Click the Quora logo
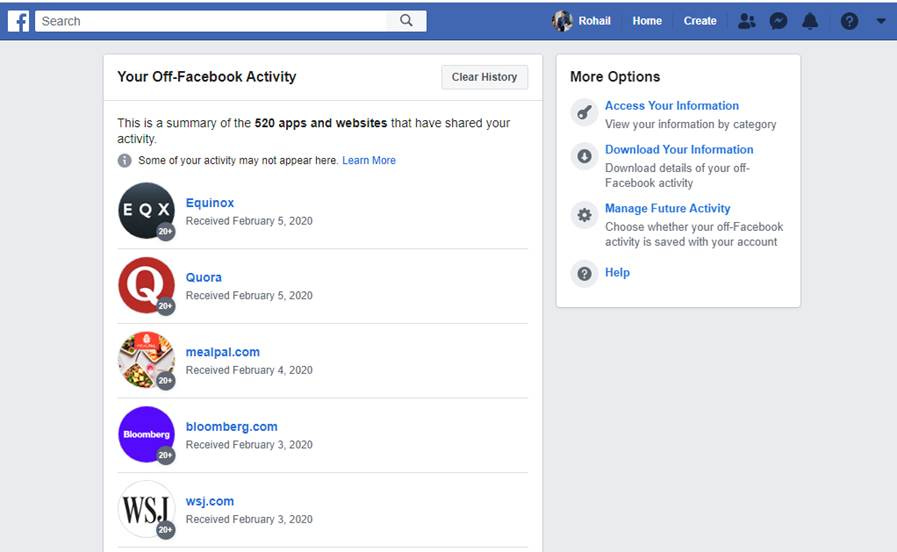This screenshot has width=897, height=552. pyautogui.click(x=146, y=285)
